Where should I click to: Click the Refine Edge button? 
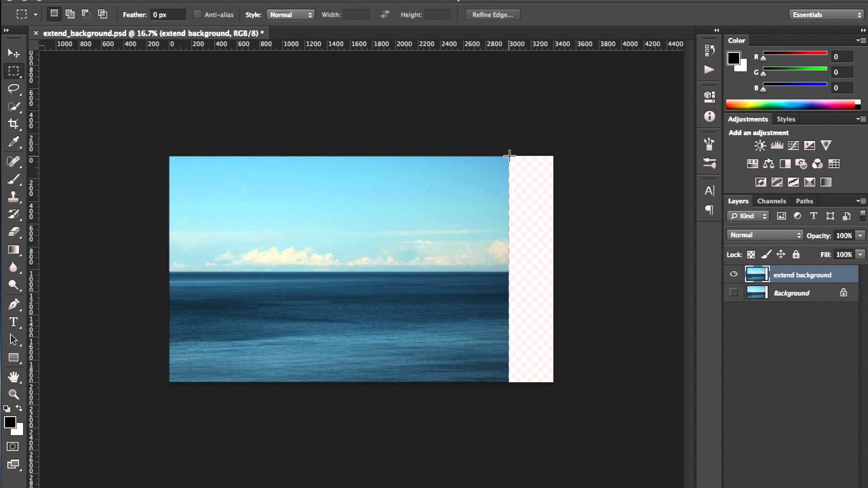tap(492, 14)
